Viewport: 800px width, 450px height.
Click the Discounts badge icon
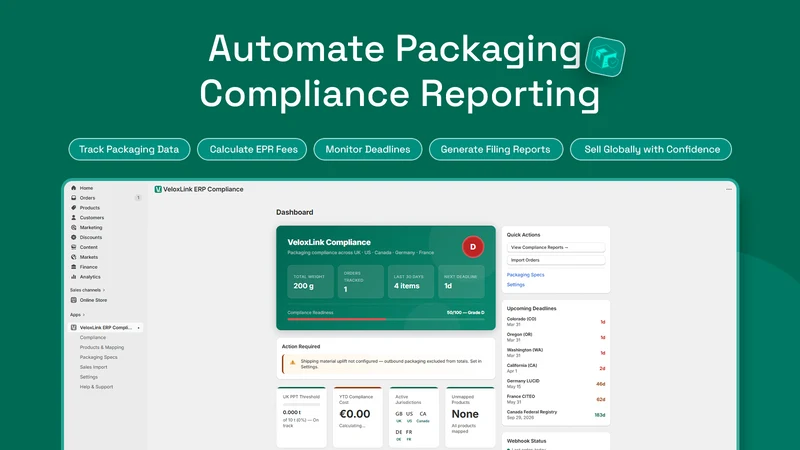pyautogui.click(x=73, y=237)
